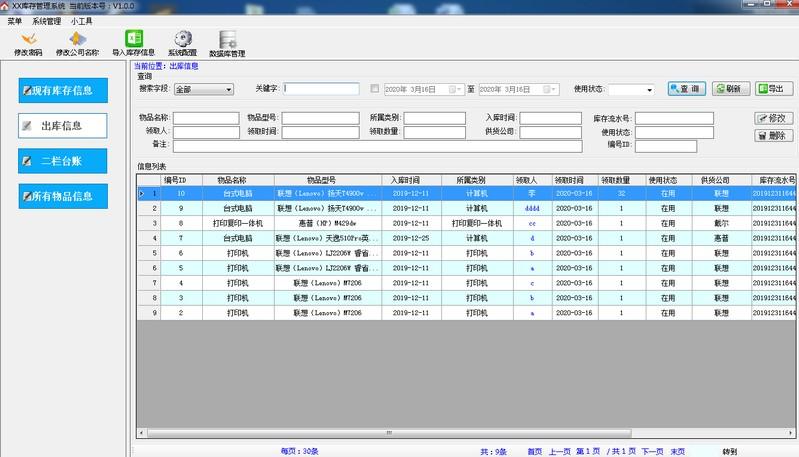Click 领取人 cell 'dddd' in row 2
Image resolution: width=799 pixels, height=457 pixels.
[x=532, y=208]
